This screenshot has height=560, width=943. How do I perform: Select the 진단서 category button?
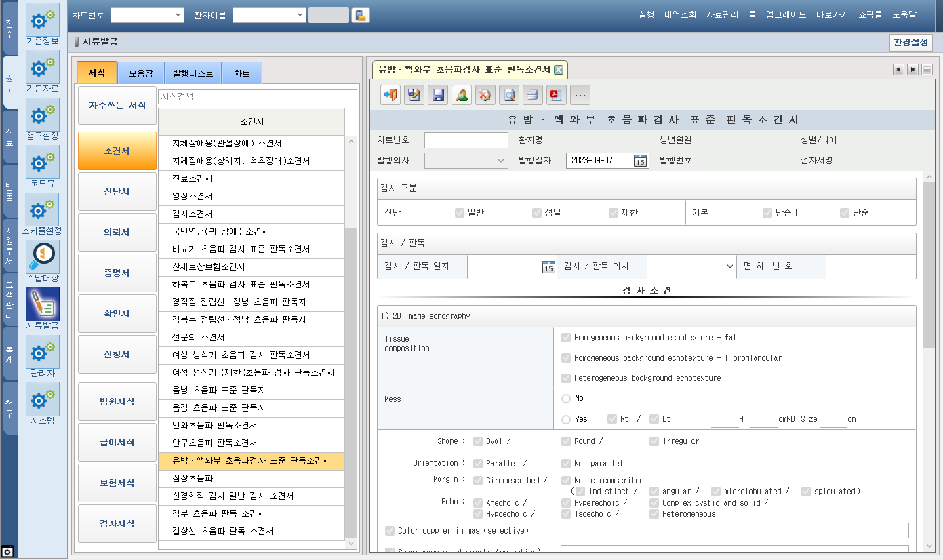tap(117, 192)
